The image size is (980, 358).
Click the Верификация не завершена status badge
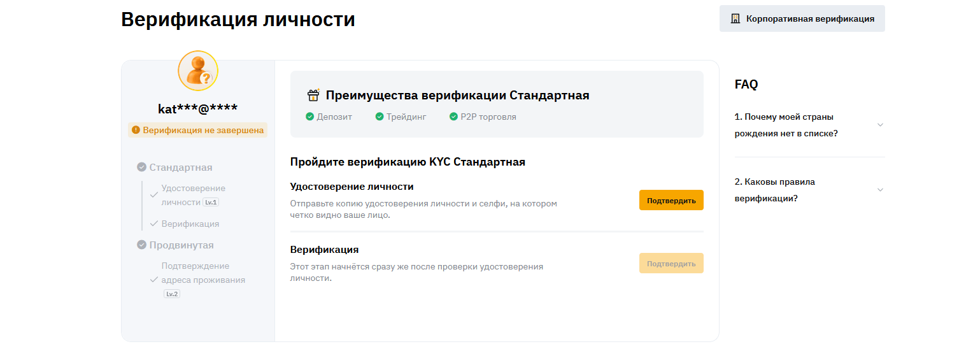[x=197, y=130]
